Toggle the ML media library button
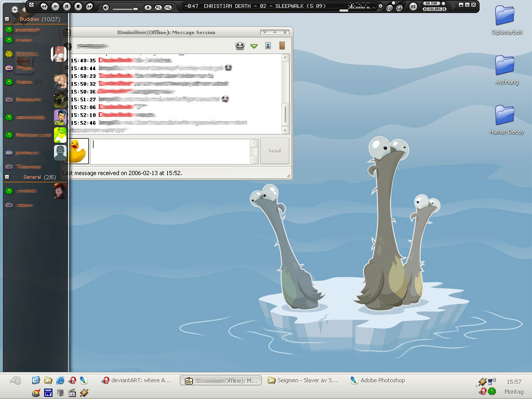The width and height of the screenshot is (532, 399). [168, 7]
